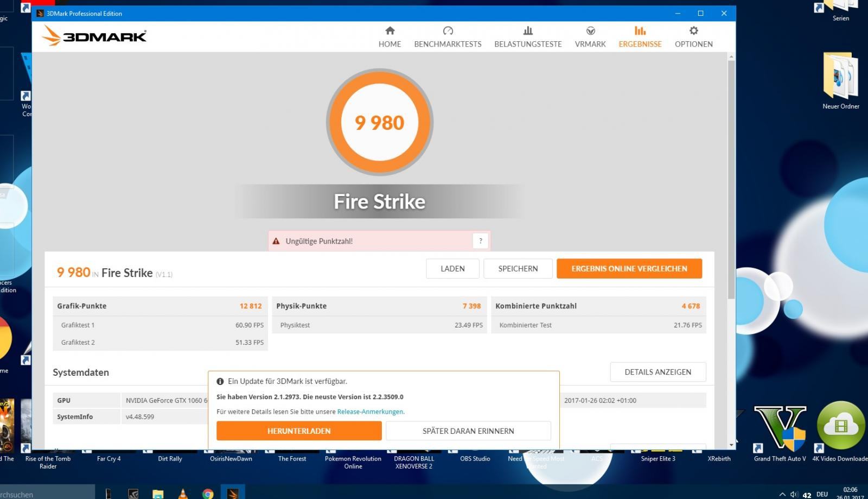This screenshot has height=499, width=868.
Task: Click the large 9 980 score circle
Action: (x=379, y=122)
